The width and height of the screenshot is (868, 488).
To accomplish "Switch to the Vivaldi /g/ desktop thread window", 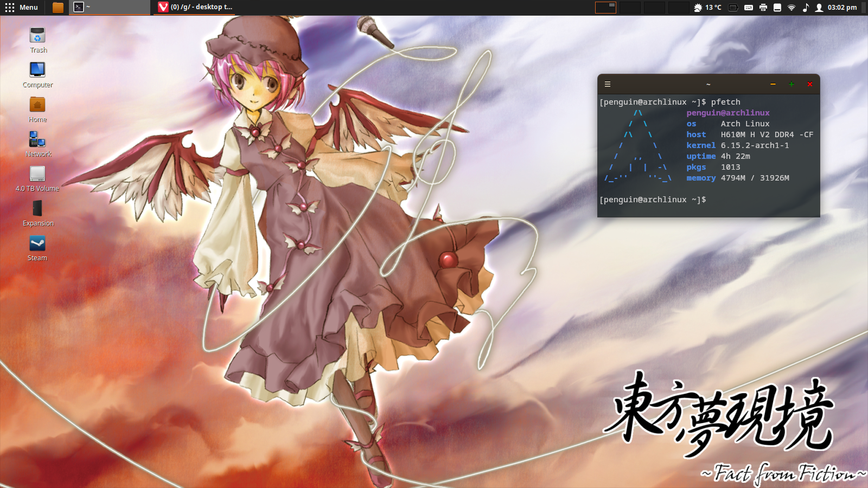I will tap(196, 7).
